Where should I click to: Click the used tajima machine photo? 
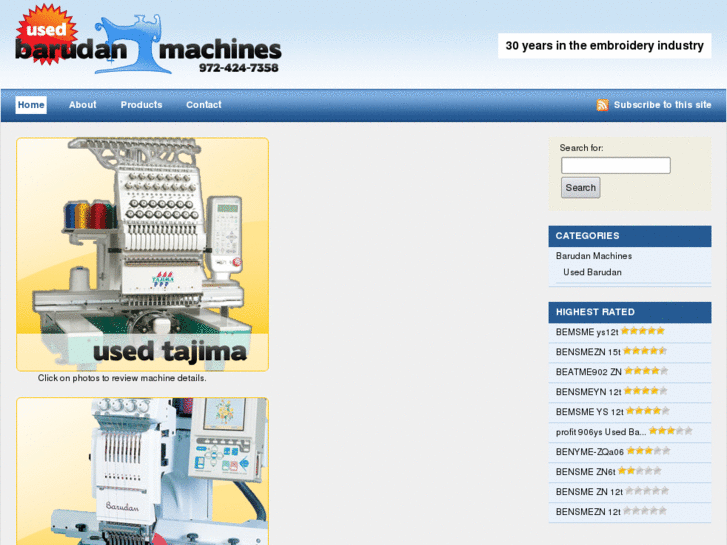(142, 254)
